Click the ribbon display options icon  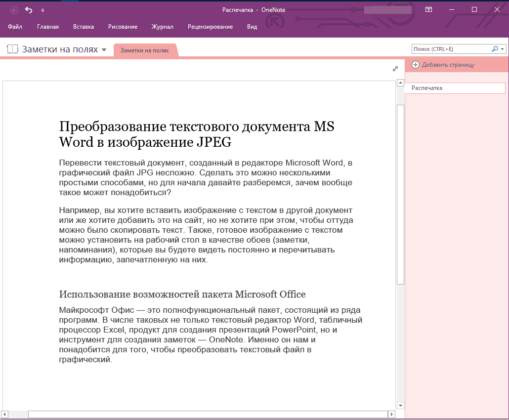coord(428,9)
